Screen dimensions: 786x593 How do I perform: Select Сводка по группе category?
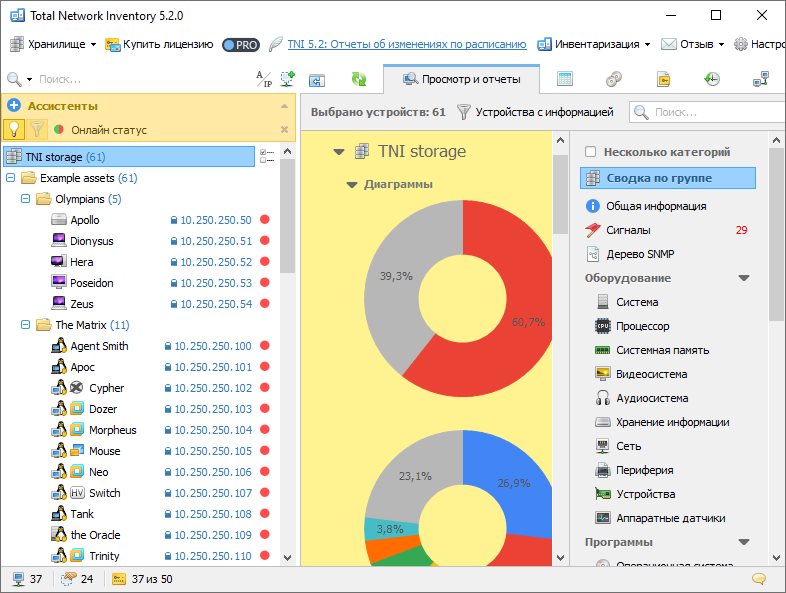pyautogui.click(x=668, y=178)
